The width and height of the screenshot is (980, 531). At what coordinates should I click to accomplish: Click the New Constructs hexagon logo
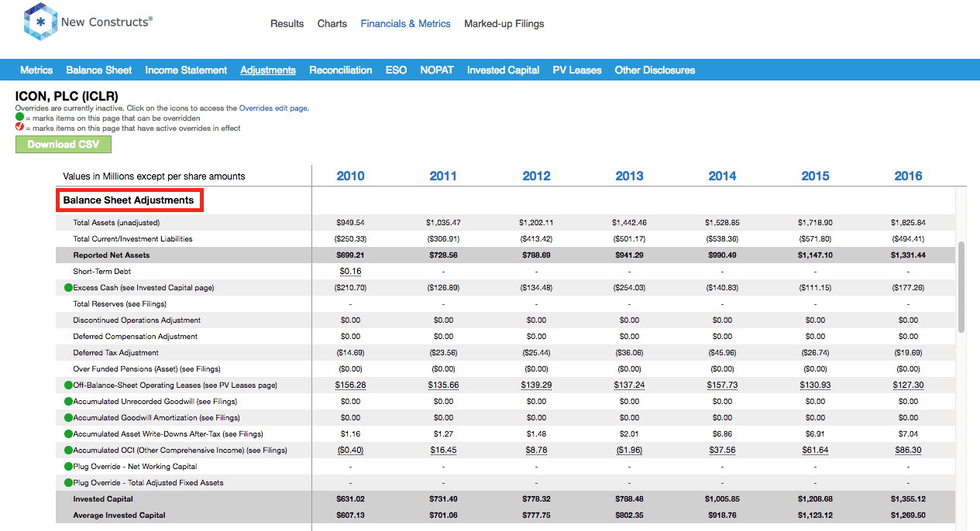[x=40, y=22]
